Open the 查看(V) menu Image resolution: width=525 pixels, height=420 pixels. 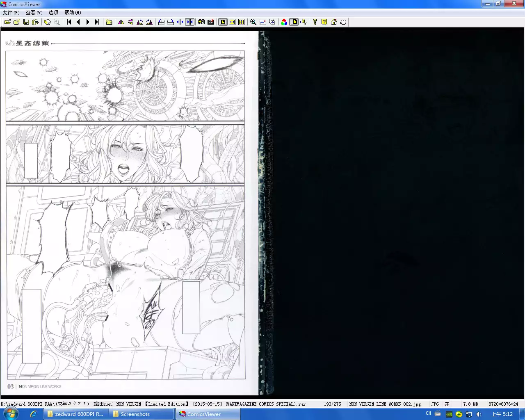pyautogui.click(x=34, y=13)
